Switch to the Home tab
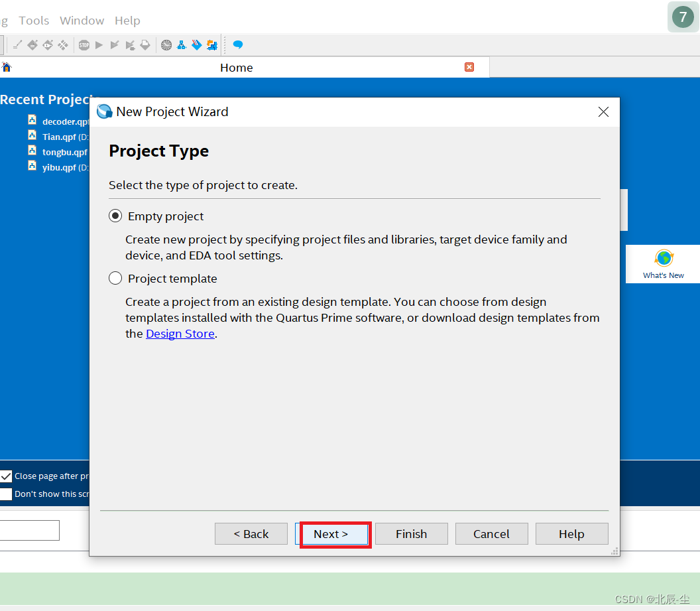This screenshot has width=700, height=611. tap(236, 68)
